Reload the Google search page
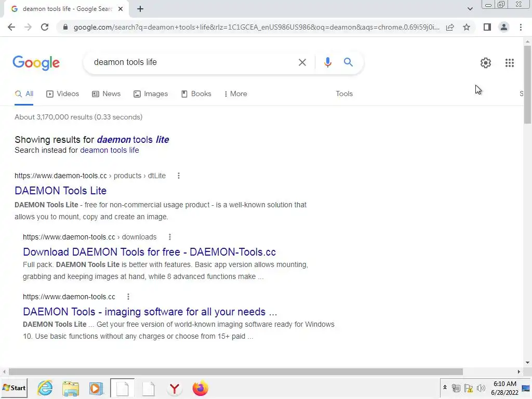 click(45, 27)
